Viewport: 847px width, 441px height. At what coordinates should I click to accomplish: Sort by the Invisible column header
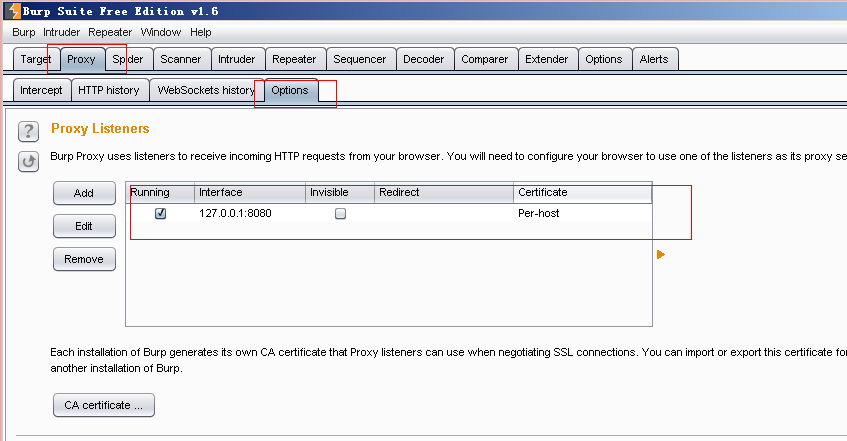[x=340, y=192]
